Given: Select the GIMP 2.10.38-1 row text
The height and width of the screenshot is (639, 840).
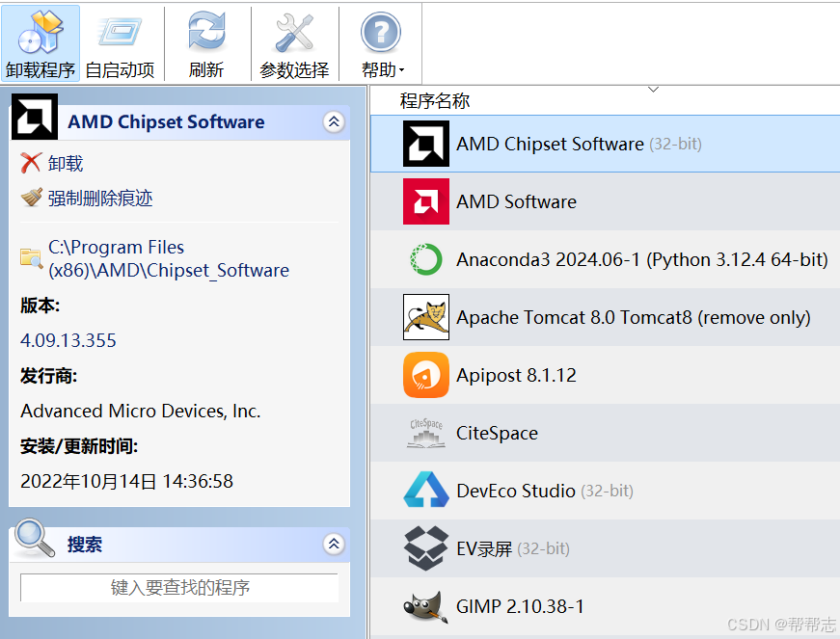Looking at the screenshot, I should [x=520, y=606].
